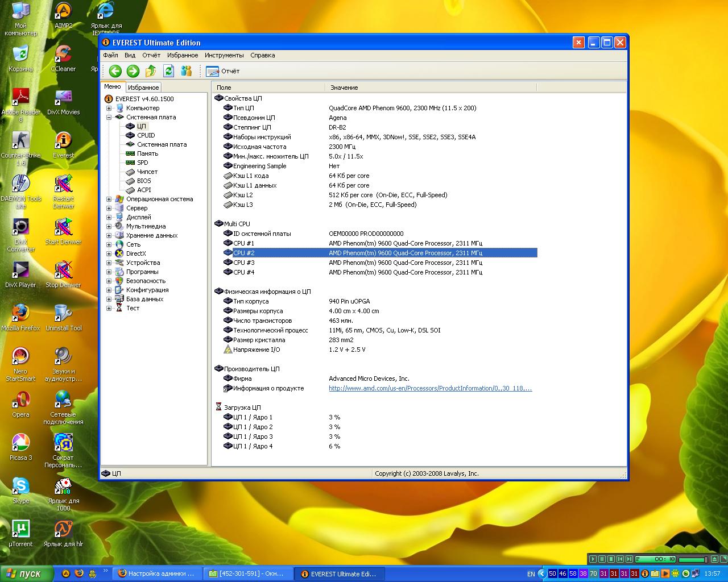Switch to the Избранное tab in the left panel
Image resolution: width=728 pixels, height=582 pixels.
pos(143,88)
